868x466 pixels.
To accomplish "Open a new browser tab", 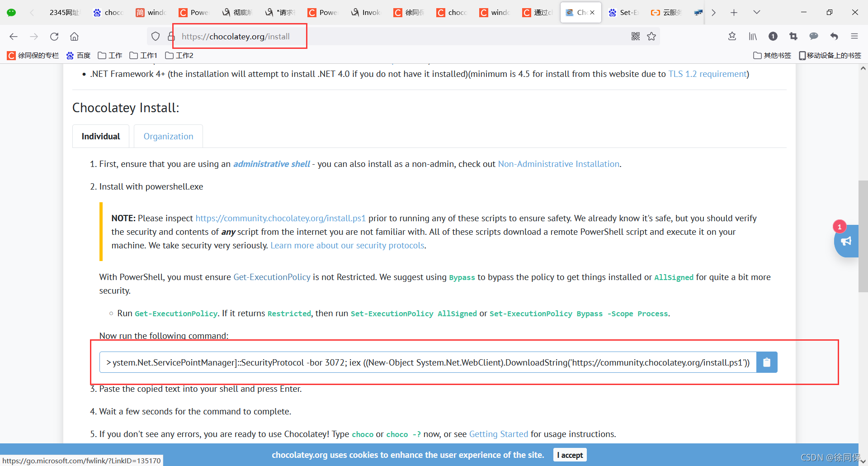I will tap(734, 13).
